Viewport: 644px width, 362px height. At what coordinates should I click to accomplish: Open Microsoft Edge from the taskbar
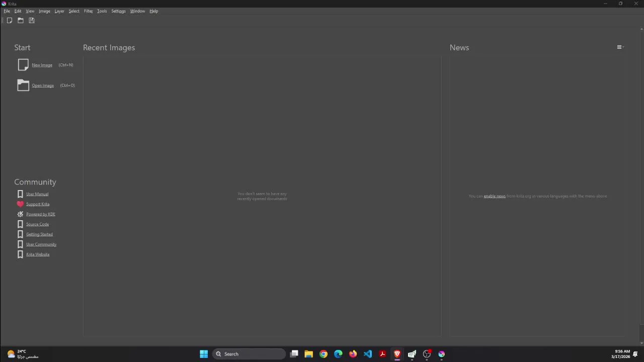pyautogui.click(x=338, y=354)
